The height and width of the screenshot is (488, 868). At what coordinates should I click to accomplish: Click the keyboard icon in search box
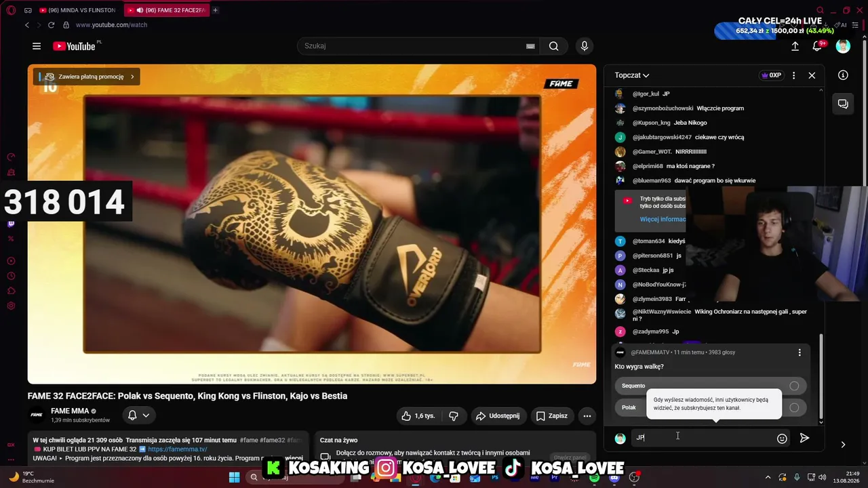(x=530, y=46)
